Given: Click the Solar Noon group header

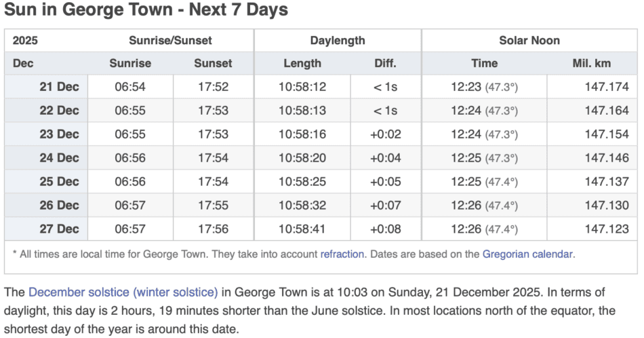Looking at the screenshot, I should pyautogui.click(x=529, y=41).
